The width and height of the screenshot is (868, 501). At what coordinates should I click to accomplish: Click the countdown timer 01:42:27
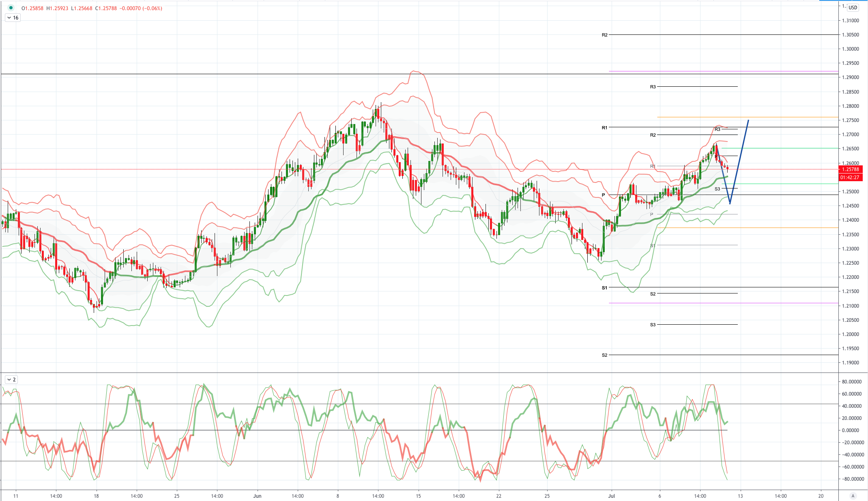click(851, 177)
